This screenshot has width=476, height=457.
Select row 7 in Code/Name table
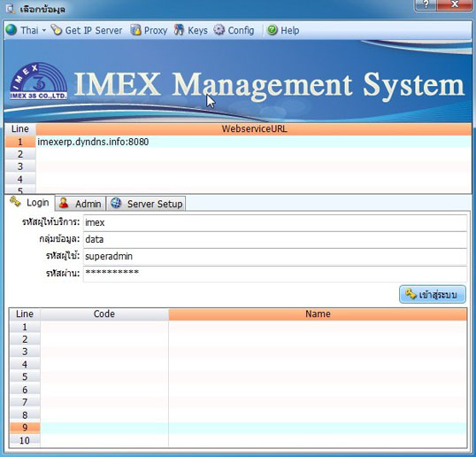238,402
